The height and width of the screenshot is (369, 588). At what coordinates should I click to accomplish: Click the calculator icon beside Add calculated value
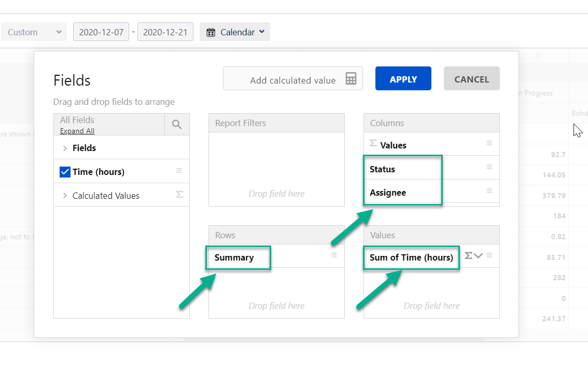351,79
